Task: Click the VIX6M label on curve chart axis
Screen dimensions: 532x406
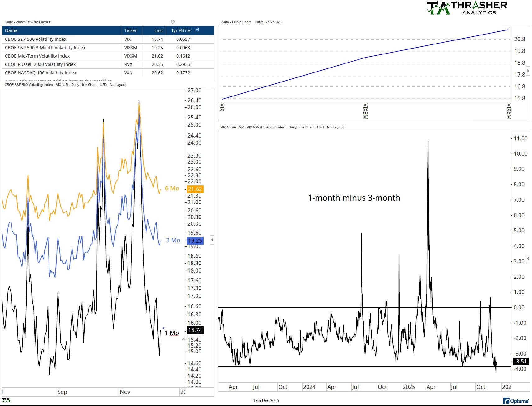Action: pos(509,111)
